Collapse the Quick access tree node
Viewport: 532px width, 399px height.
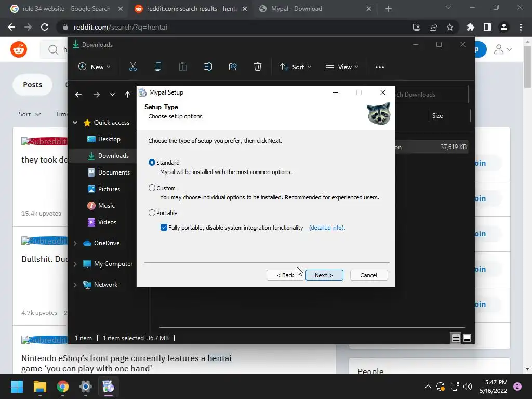coord(75,123)
